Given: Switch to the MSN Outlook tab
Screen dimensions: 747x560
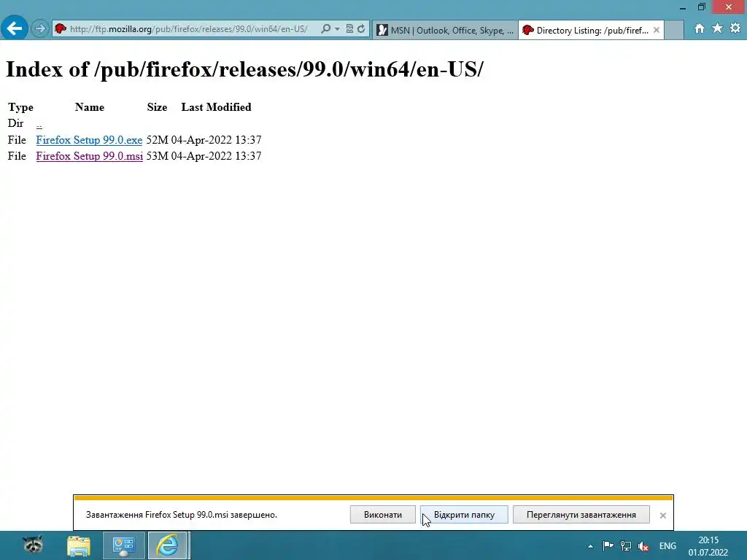Looking at the screenshot, I should (x=446, y=30).
